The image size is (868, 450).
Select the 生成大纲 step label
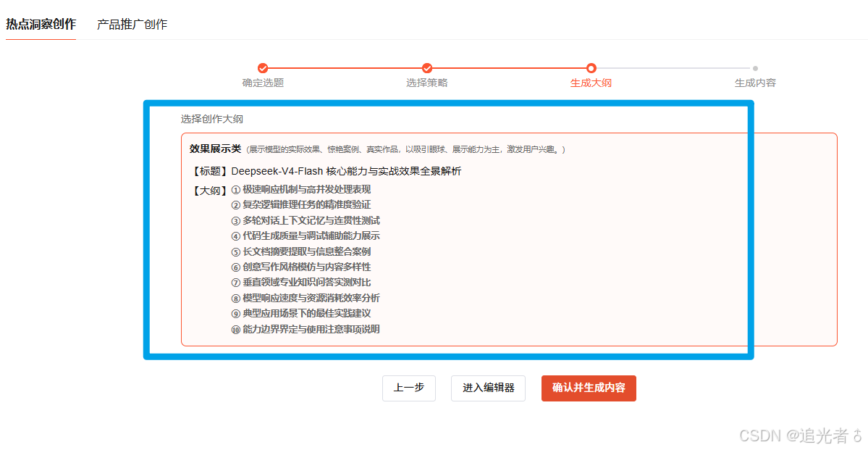[591, 83]
